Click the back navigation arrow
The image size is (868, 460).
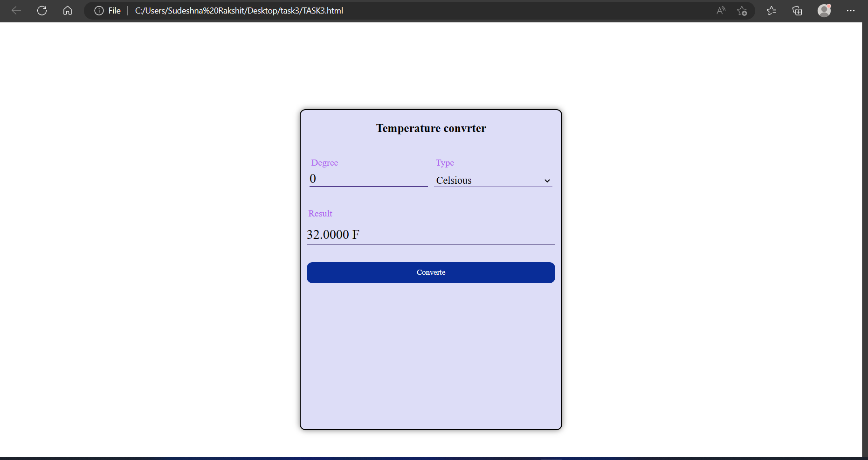click(x=16, y=11)
